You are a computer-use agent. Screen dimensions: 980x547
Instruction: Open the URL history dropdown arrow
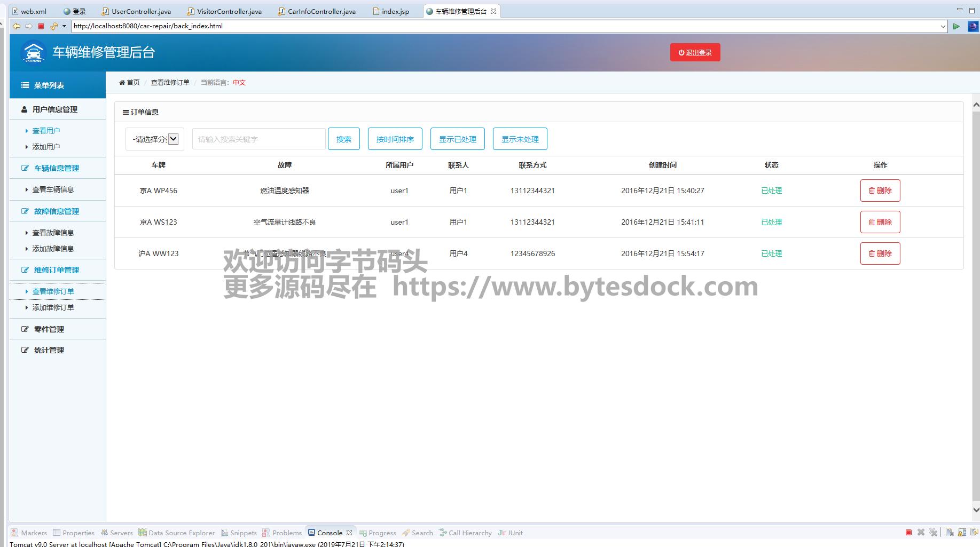[943, 26]
